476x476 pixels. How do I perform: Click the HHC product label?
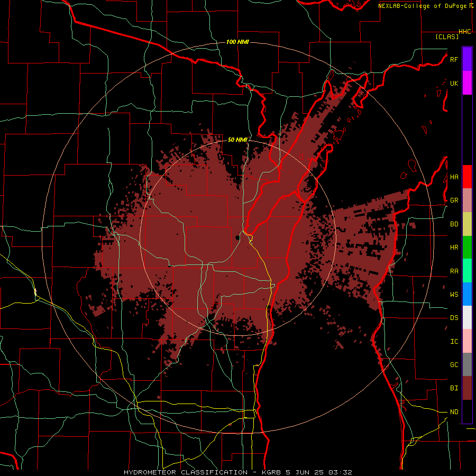point(465,32)
